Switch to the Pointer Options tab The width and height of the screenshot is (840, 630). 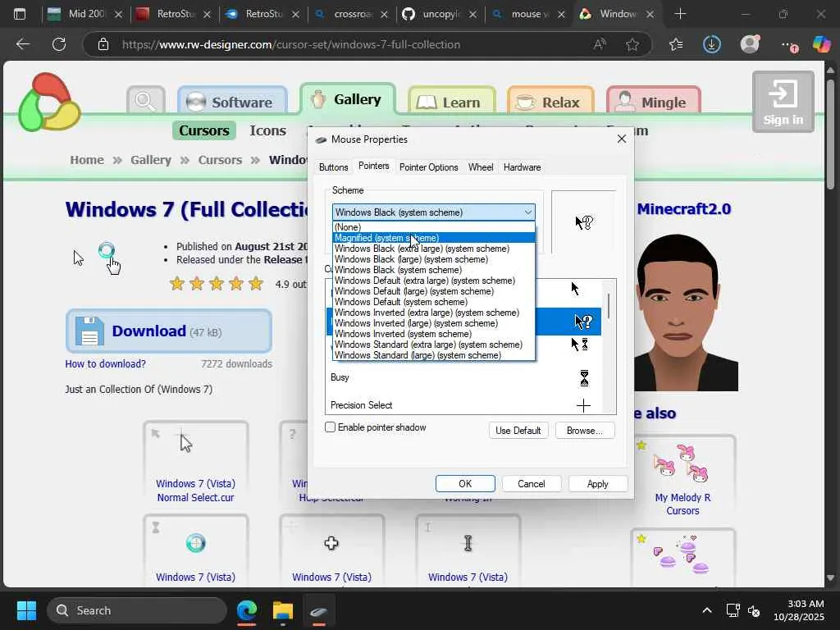pyautogui.click(x=428, y=167)
